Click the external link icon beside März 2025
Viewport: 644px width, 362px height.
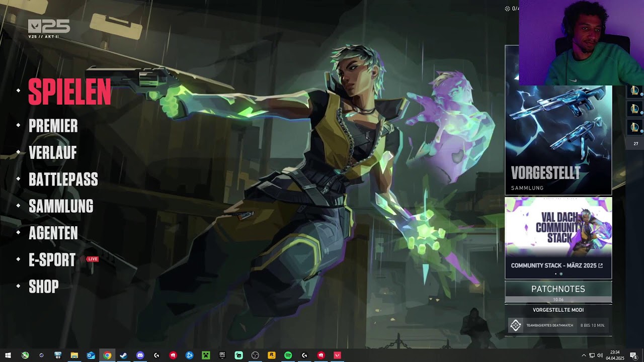[600, 265]
